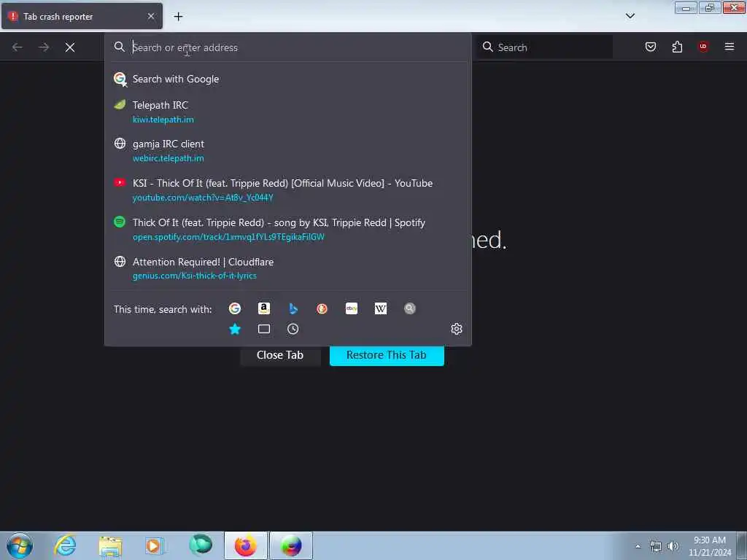This screenshot has height=560, width=747.
Task: Choose Search with Google suggestion
Action: point(287,79)
